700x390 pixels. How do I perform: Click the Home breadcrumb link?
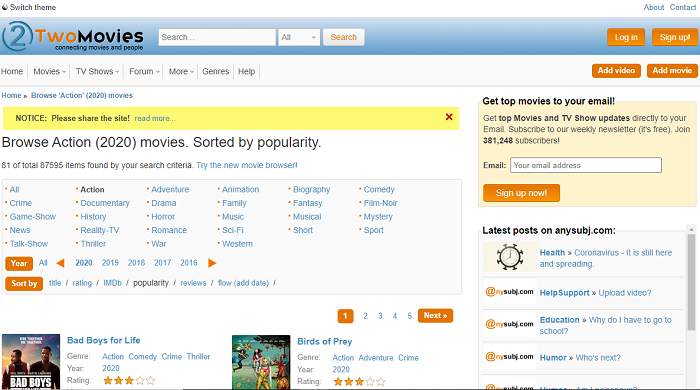[11, 95]
